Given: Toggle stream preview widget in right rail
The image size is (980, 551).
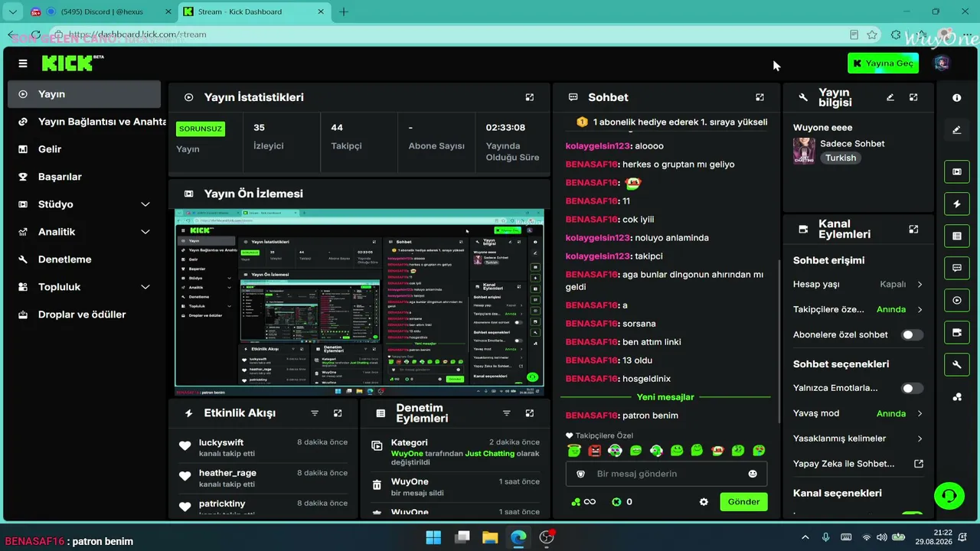Looking at the screenshot, I should (x=957, y=171).
